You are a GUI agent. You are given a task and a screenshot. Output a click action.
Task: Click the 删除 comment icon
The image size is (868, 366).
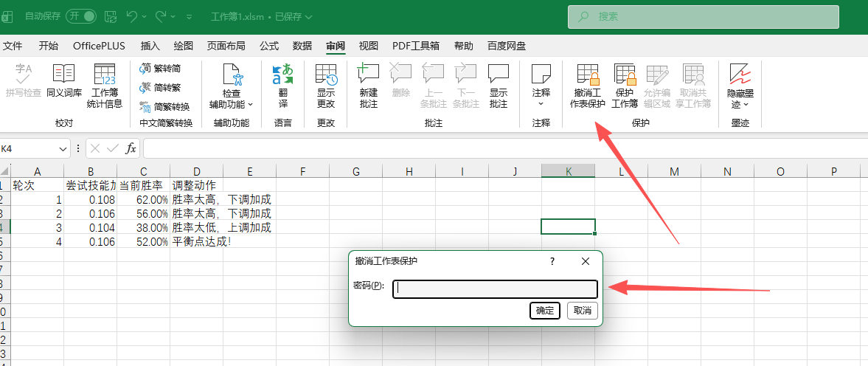(x=400, y=73)
